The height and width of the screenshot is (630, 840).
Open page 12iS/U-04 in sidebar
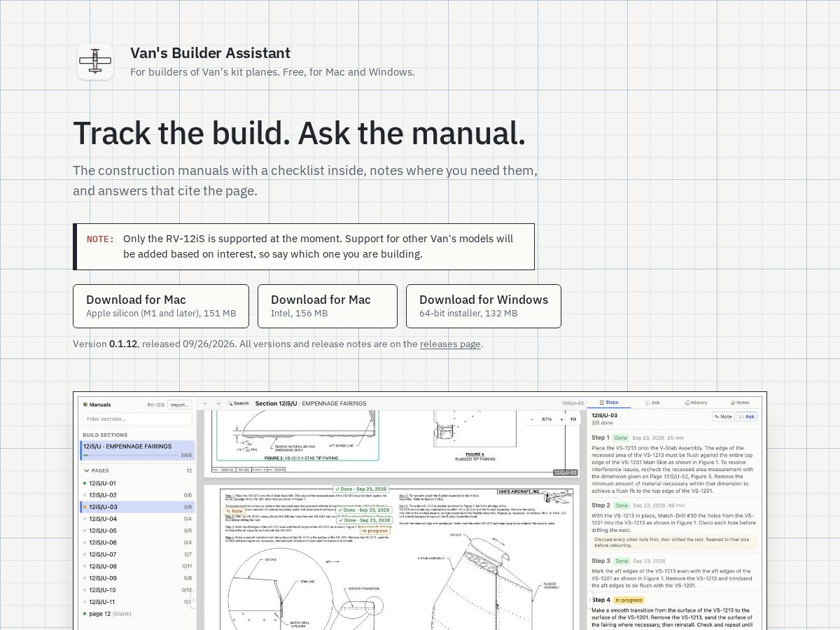point(137,519)
